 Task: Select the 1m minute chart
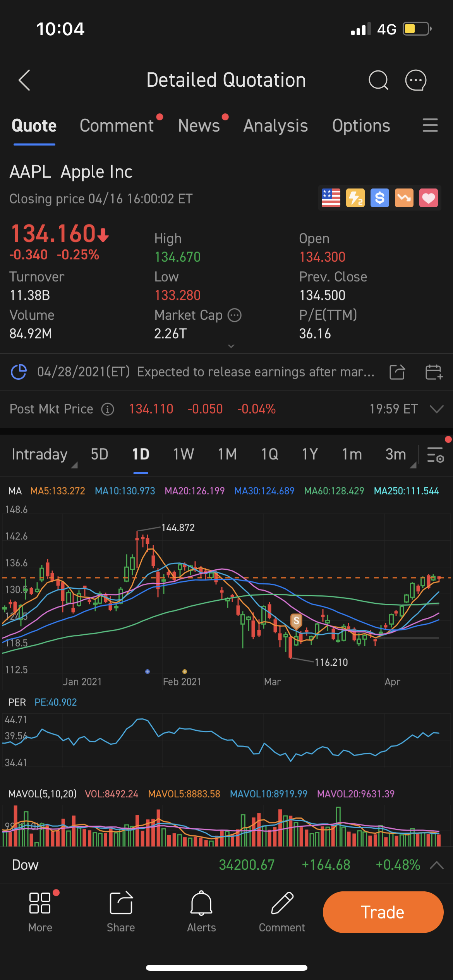(352, 454)
